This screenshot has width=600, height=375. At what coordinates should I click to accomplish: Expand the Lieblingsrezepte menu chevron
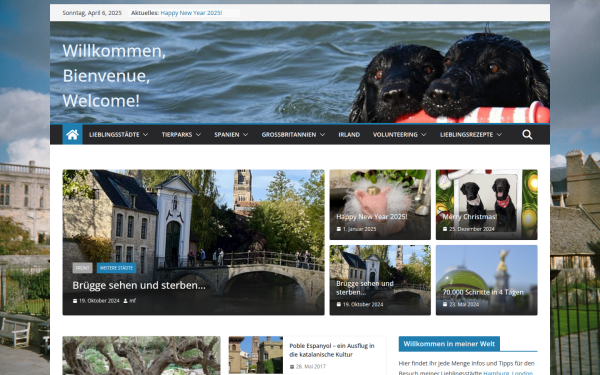tap(499, 135)
